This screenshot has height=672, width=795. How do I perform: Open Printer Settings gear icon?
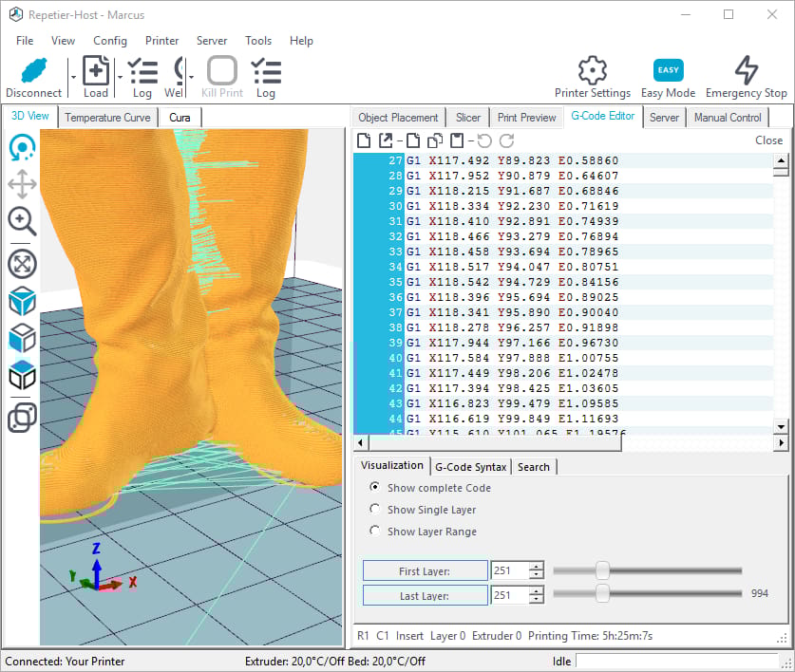592,72
